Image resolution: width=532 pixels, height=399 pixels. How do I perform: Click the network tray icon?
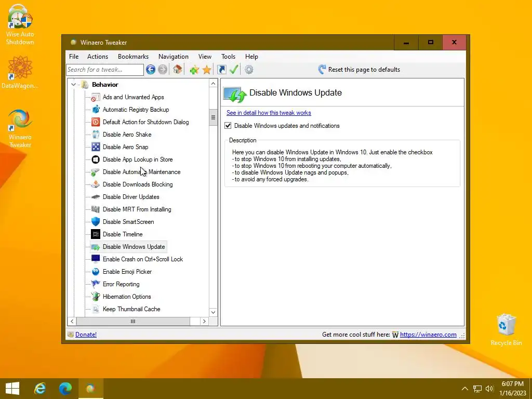[x=477, y=389]
